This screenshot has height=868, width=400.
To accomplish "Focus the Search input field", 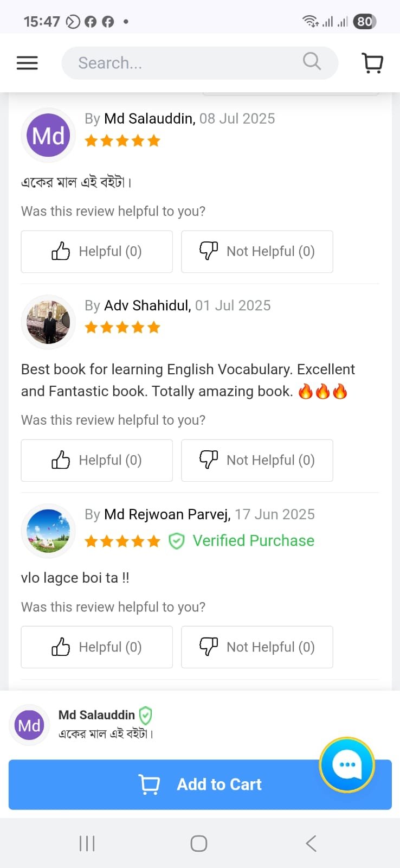I will pyautogui.click(x=200, y=63).
